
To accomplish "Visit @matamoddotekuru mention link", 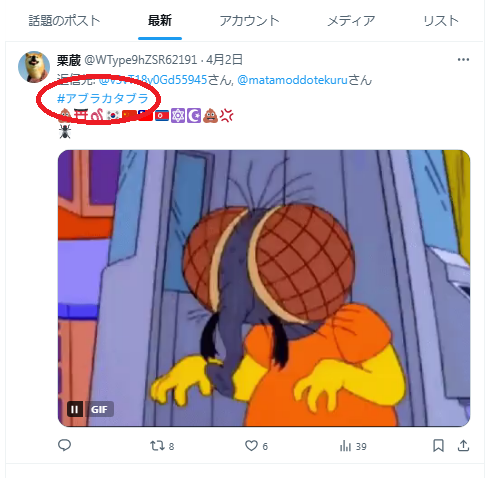I will point(292,80).
